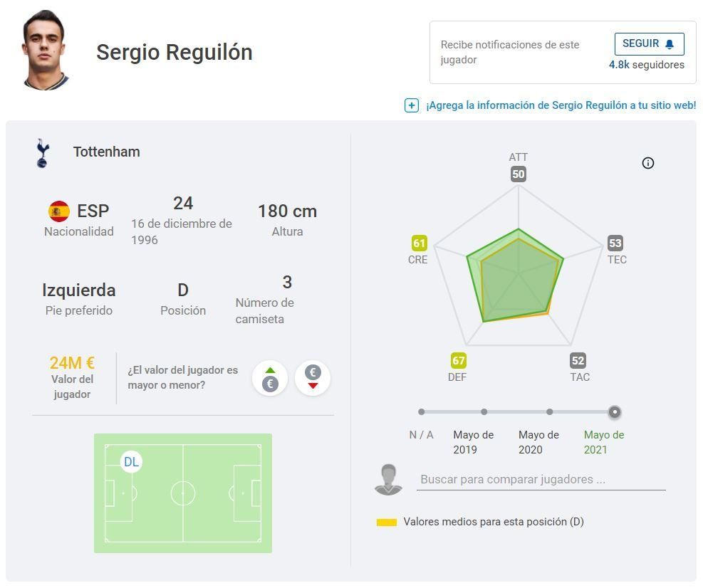Select the N / A timeline point

(422, 411)
